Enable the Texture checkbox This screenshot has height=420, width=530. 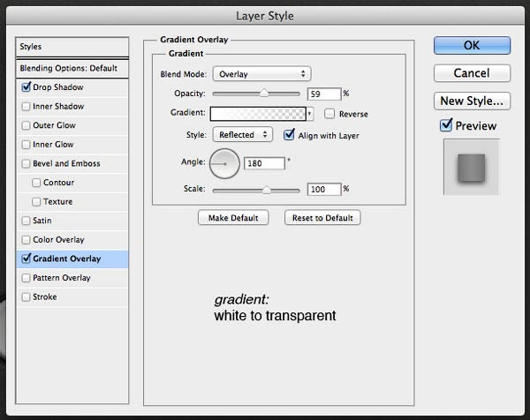(x=36, y=201)
